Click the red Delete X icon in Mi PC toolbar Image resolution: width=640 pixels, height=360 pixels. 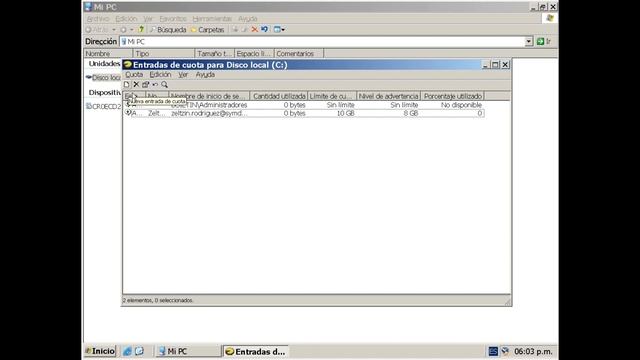255,29
